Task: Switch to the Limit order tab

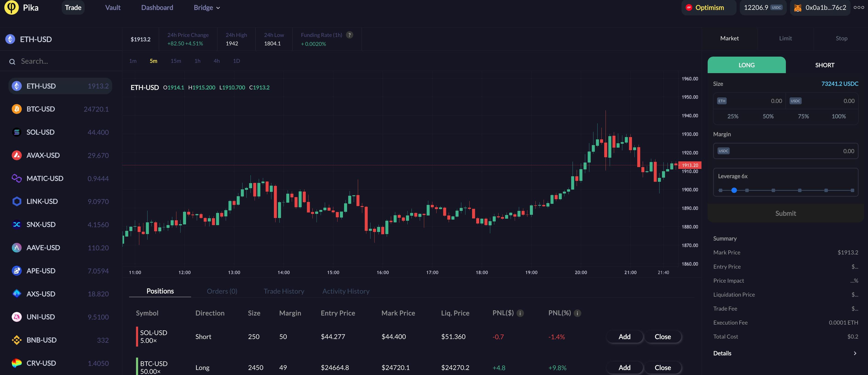Action: [x=785, y=38]
